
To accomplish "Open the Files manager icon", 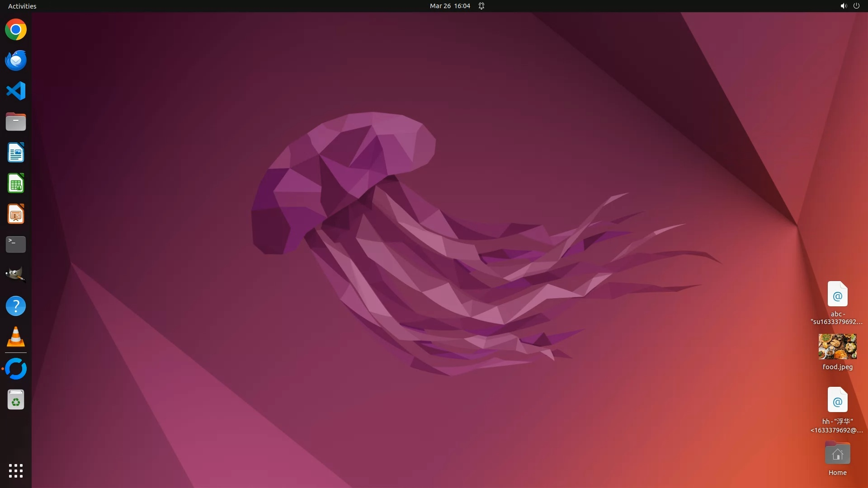I will coord(16,122).
